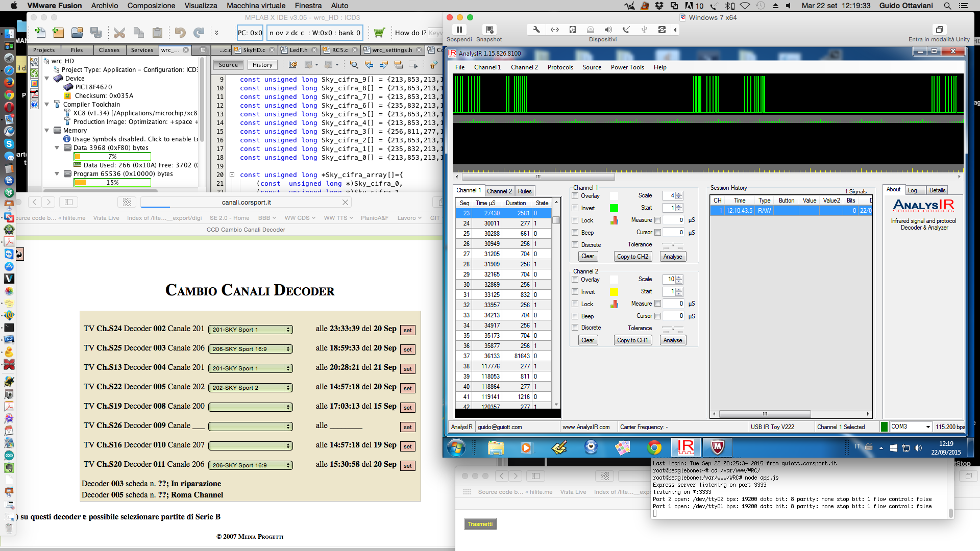Image resolution: width=980 pixels, height=551 pixels.
Task: Click the Paste clipboard icon in MPLAB
Action: point(158,33)
